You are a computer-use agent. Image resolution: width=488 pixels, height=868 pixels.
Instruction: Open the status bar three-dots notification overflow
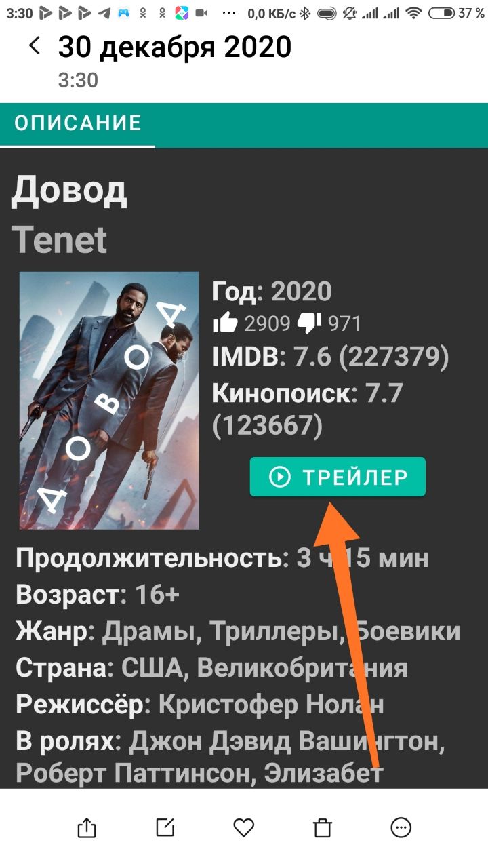pyautogui.click(x=230, y=13)
